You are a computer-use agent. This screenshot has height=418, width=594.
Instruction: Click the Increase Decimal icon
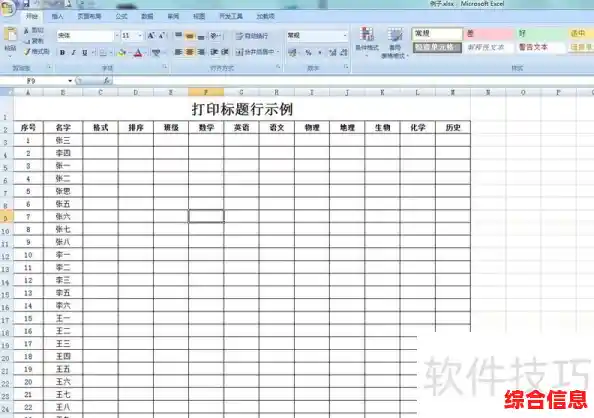(x=333, y=53)
